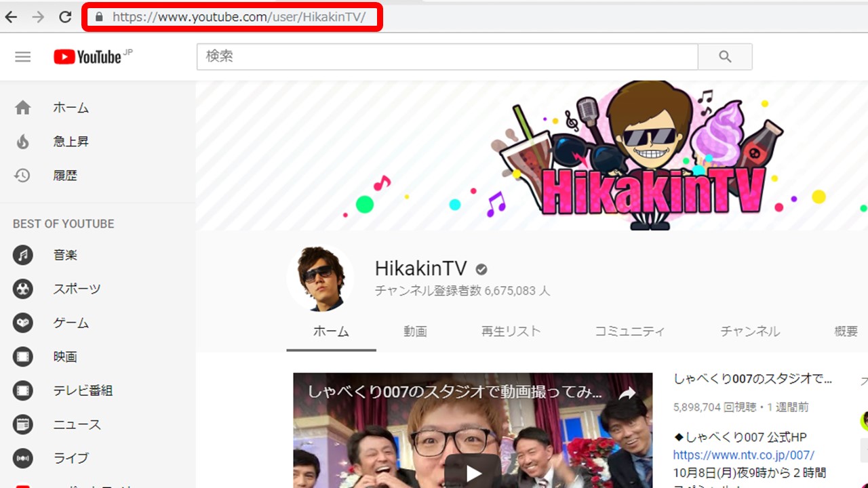Open テレビ番組 category
Viewport: 868px width, 488px height.
tap(83, 390)
